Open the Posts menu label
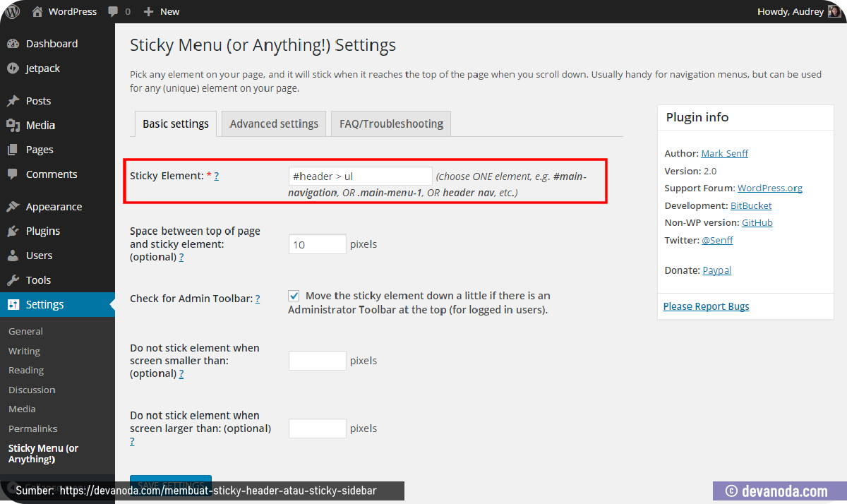The width and height of the screenshot is (847, 504). [38, 101]
